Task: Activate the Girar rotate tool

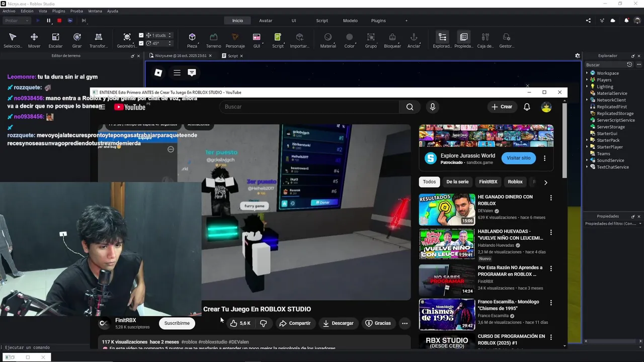Action: click(77, 40)
